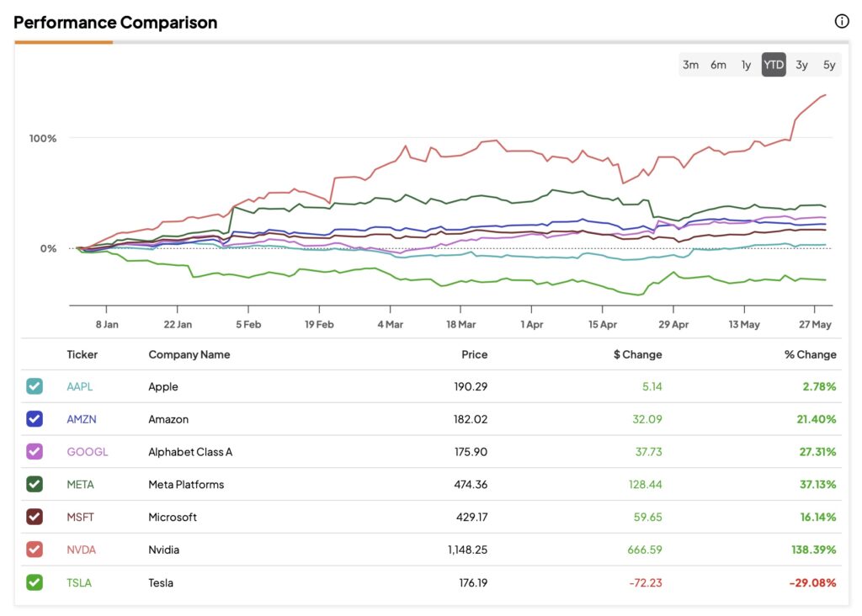Select the YTD time range
The width and height of the screenshot is (862, 616).
tap(774, 65)
